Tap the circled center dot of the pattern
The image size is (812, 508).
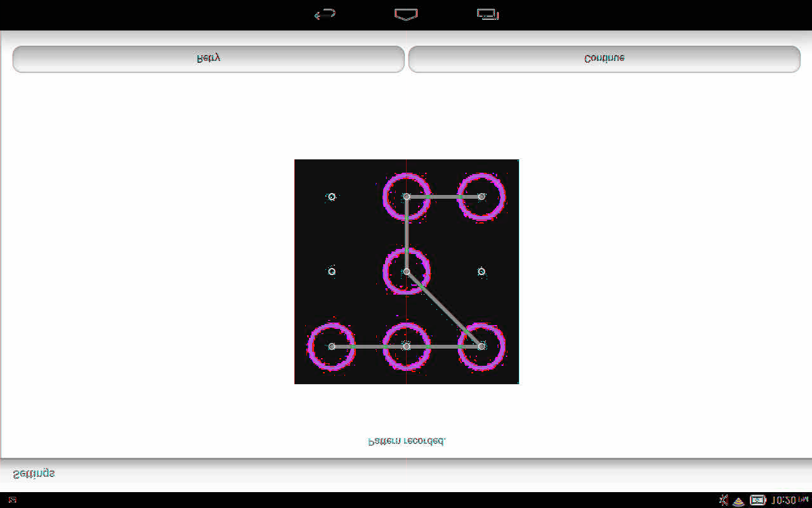(407, 272)
